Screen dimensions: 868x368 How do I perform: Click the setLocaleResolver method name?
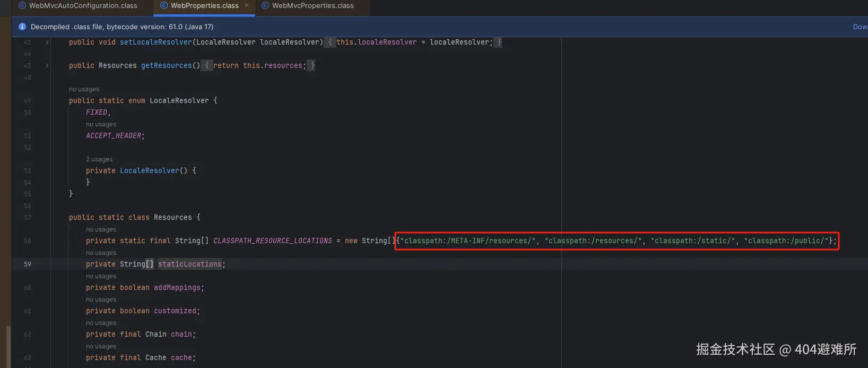click(x=155, y=42)
